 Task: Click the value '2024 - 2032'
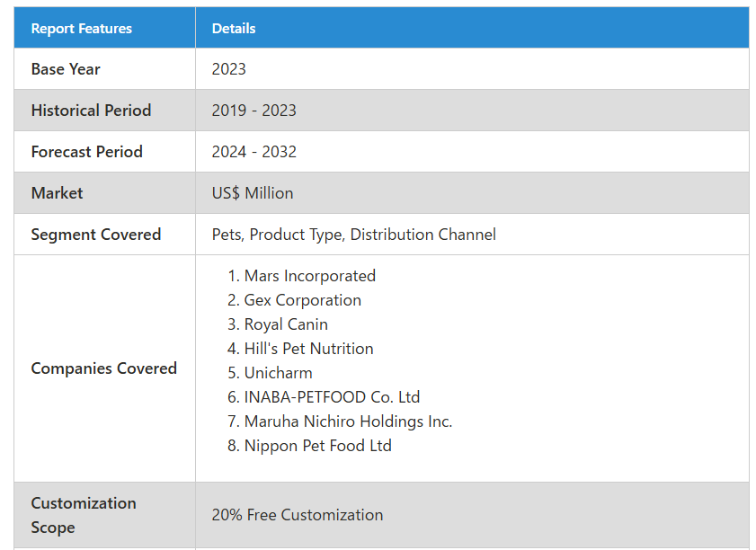[254, 152]
